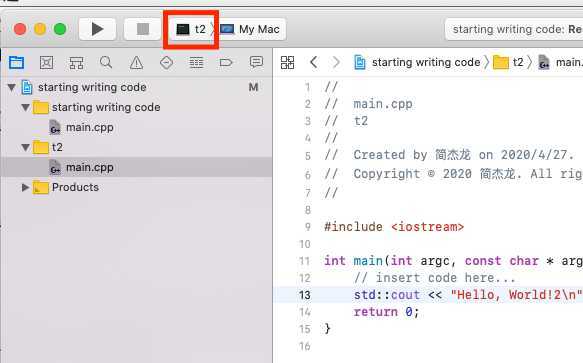Select main.cpp under starting writing code
The width and height of the screenshot is (583, 363).
pyautogui.click(x=82, y=128)
